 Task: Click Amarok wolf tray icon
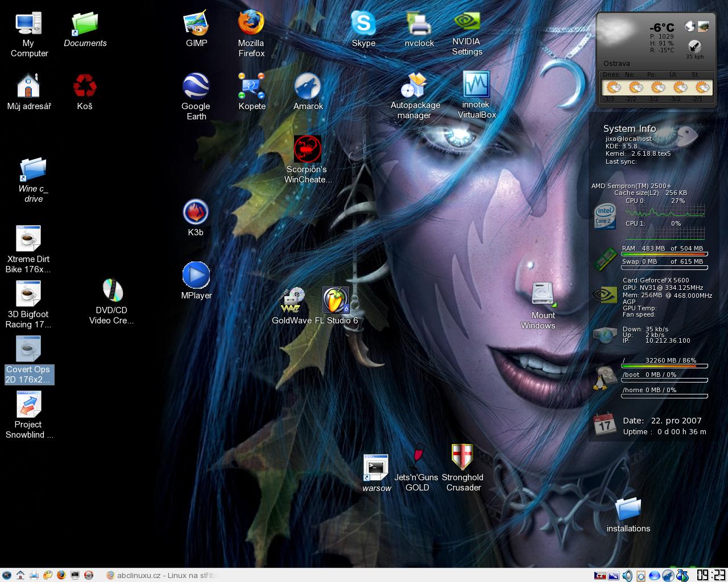(668, 576)
